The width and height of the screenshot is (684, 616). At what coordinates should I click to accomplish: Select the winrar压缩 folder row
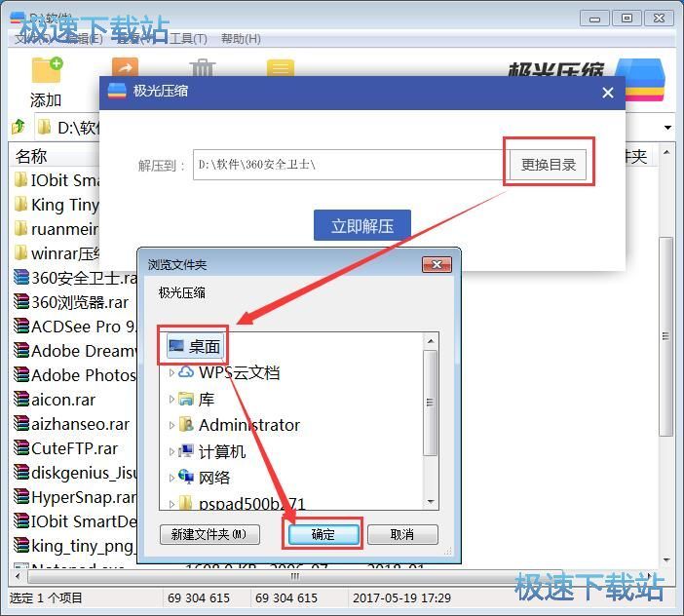coord(57,253)
